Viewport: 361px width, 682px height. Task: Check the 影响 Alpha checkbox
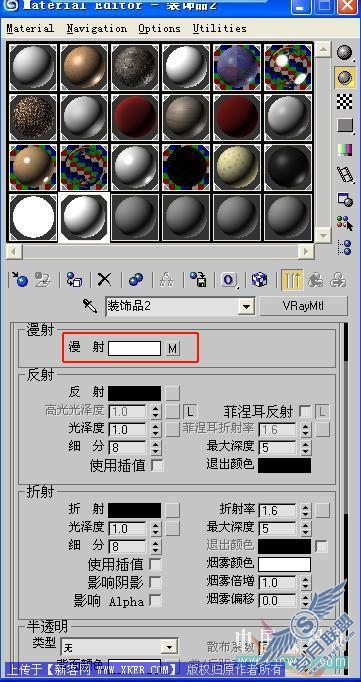click(155, 601)
